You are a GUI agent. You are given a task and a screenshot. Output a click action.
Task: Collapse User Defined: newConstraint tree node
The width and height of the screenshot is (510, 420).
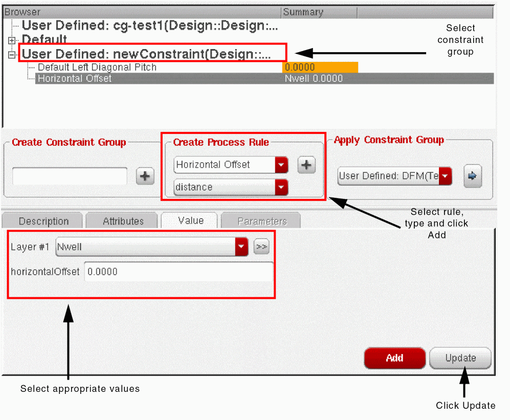[12, 54]
